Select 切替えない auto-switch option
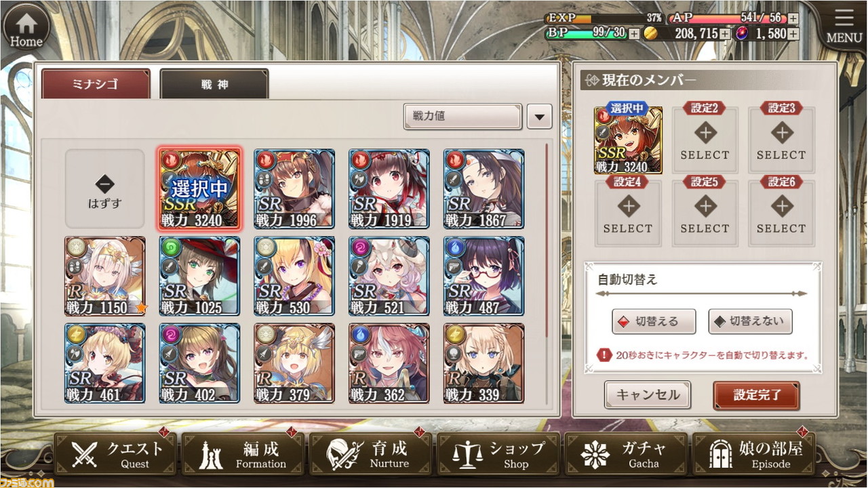868x488 pixels. point(750,321)
